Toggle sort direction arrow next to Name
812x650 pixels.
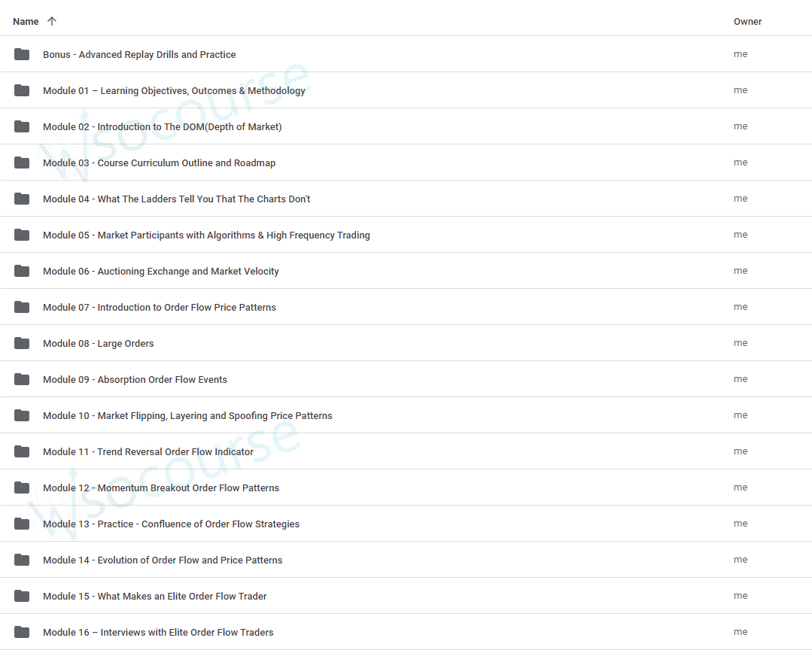(x=52, y=21)
